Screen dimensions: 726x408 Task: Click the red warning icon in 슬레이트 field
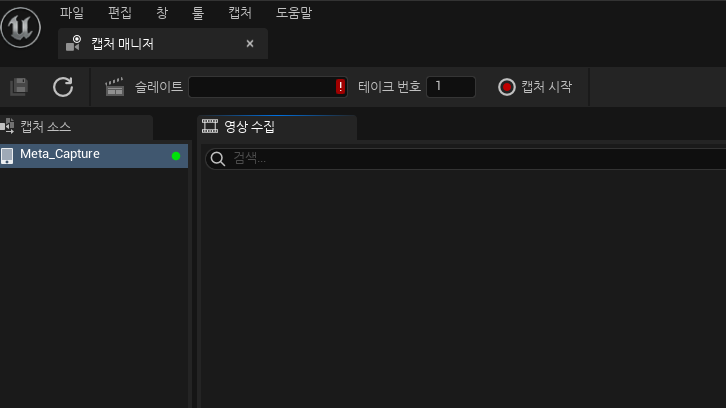(x=340, y=87)
